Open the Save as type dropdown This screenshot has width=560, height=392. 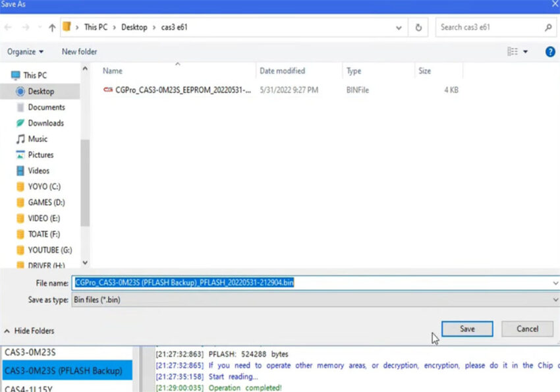point(555,300)
